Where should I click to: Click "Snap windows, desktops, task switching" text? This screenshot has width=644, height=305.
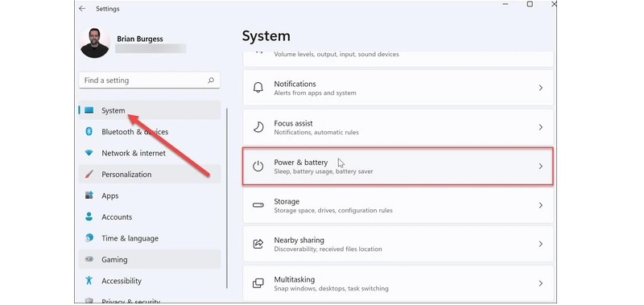pos(331,289)
